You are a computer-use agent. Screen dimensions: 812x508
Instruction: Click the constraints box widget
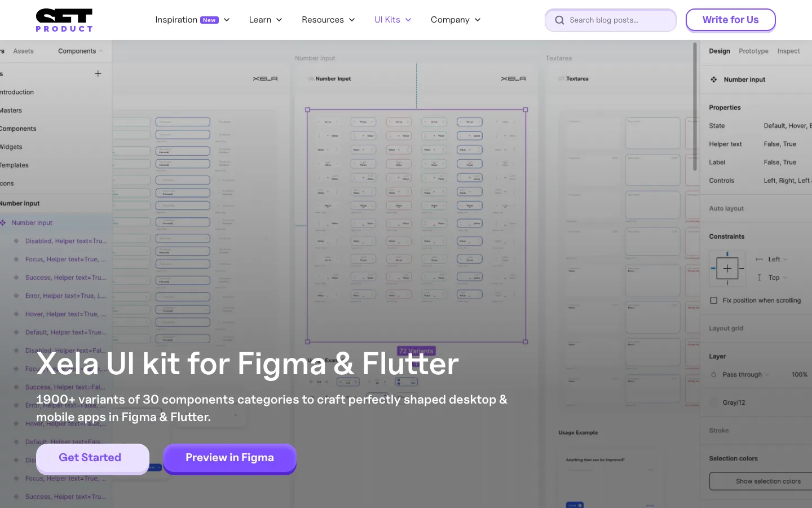(727, 269)
